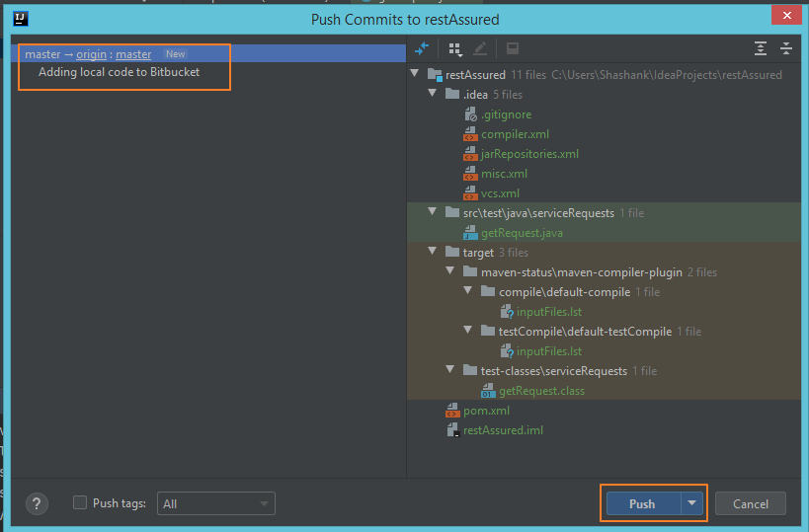Click the .gitignore file icon
The width and height of the screenshot is (809, 532).
[x=470, y=114]
